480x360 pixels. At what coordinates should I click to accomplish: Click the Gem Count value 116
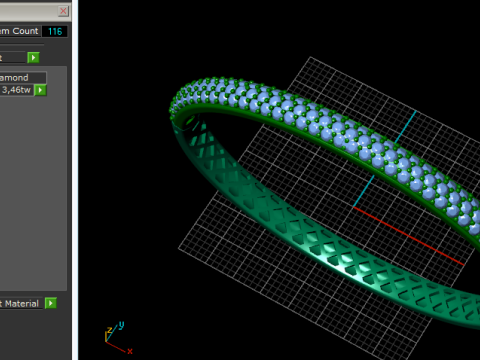pyautogui.click(x=55, y=31)
